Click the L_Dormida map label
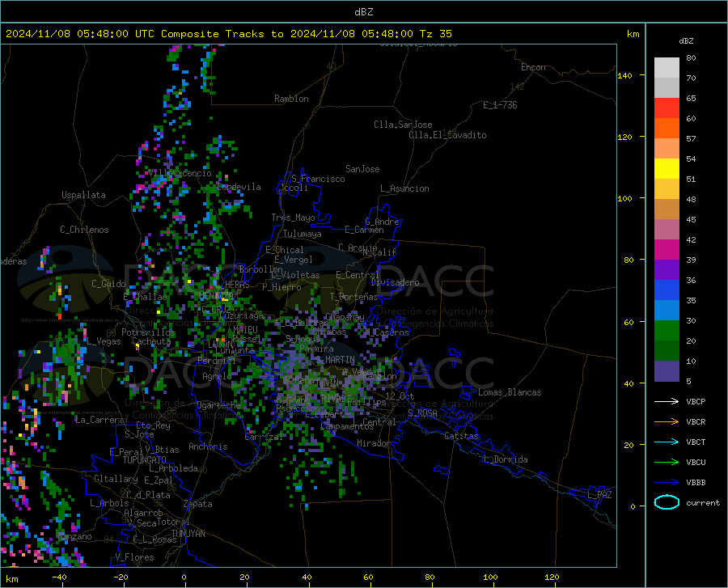The image size is (728, 588). point(506,459)
